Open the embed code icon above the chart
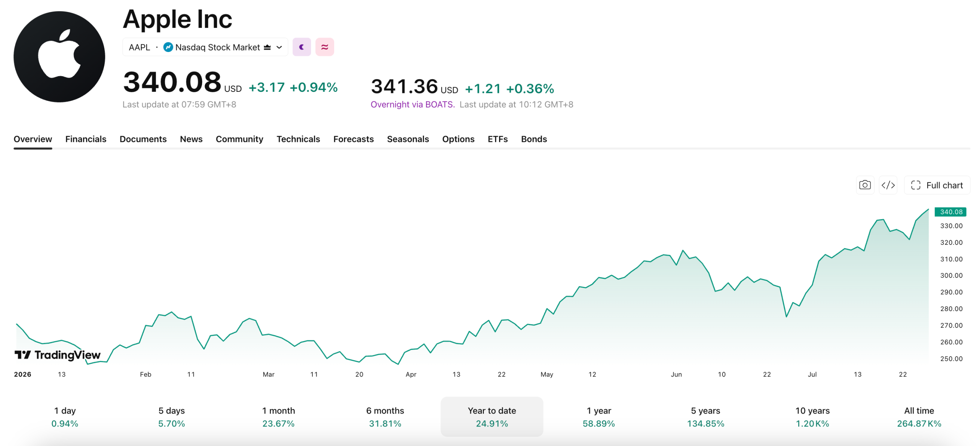Image resolution: width=980 pixels, height=446 pixels. point(888,185)
